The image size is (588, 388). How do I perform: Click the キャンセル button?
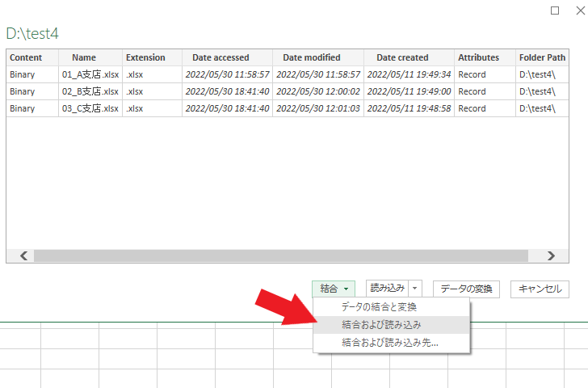click(540, 289)
